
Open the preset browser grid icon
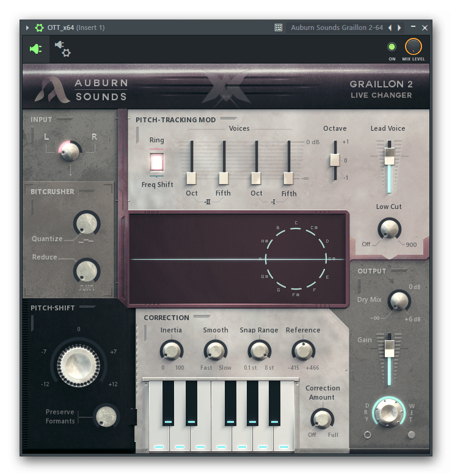click(278, 27)
